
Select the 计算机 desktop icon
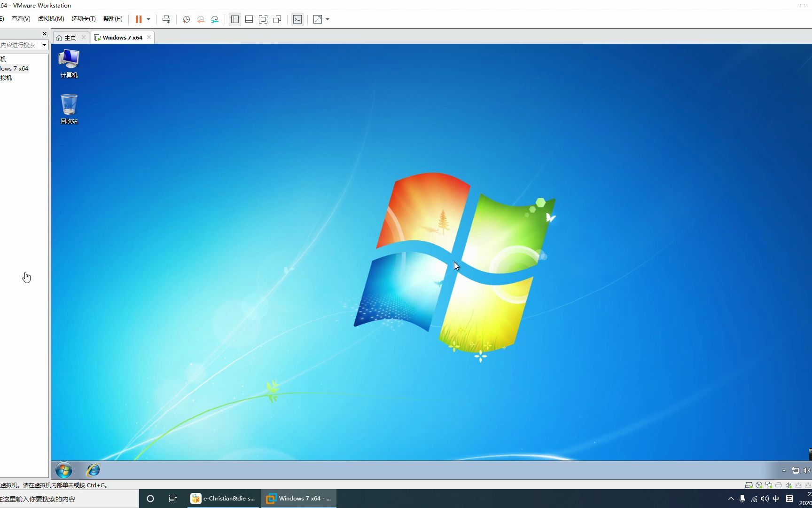[69, 64]
